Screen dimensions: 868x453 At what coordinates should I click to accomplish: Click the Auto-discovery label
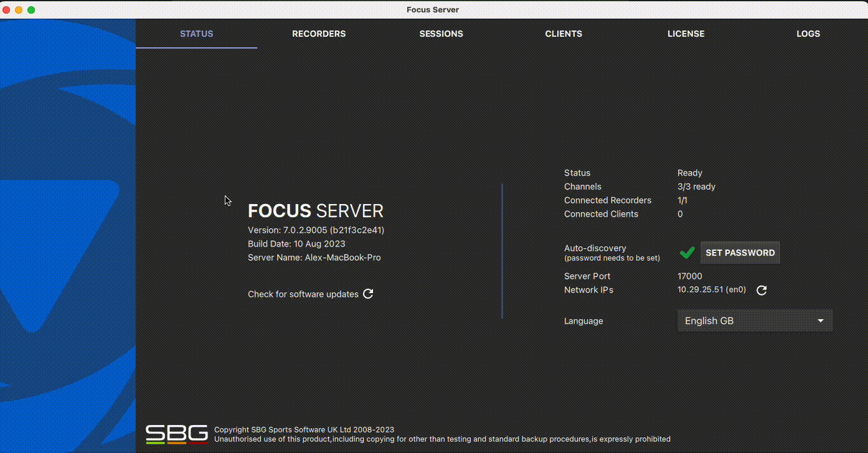[595, 248]
